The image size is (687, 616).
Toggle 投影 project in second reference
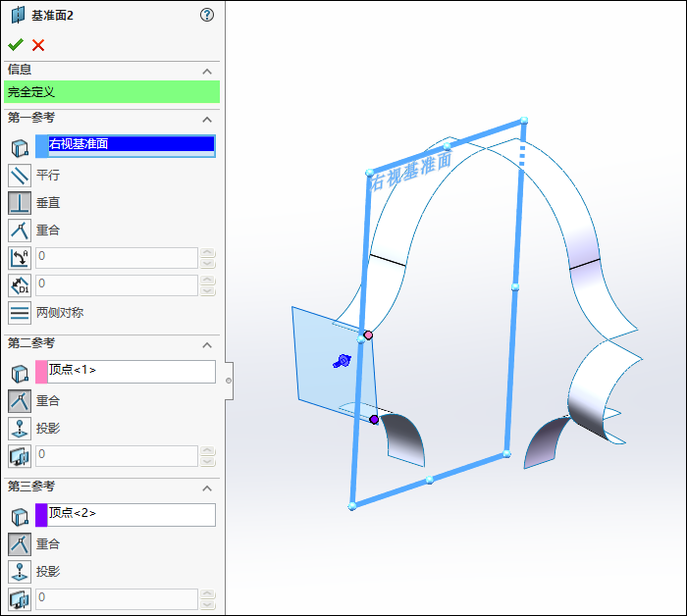point(20,429)
